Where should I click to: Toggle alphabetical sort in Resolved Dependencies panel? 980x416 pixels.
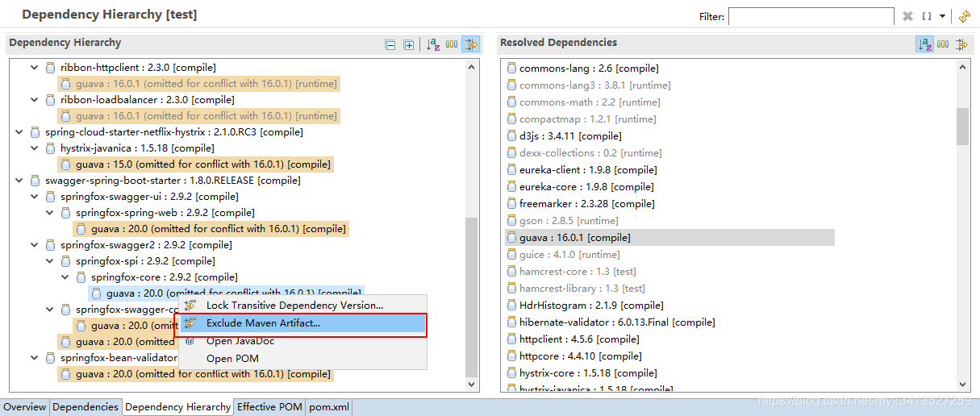(924, 44)
